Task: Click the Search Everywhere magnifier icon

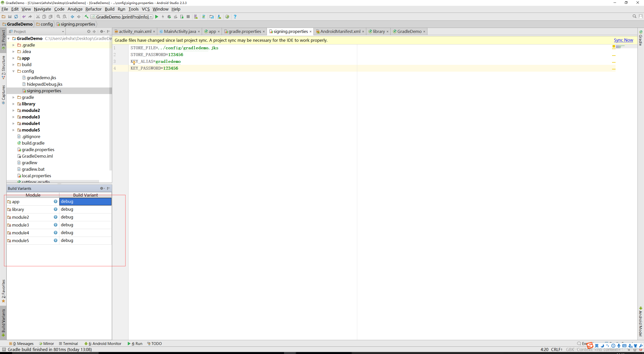Action: point(634,16)
